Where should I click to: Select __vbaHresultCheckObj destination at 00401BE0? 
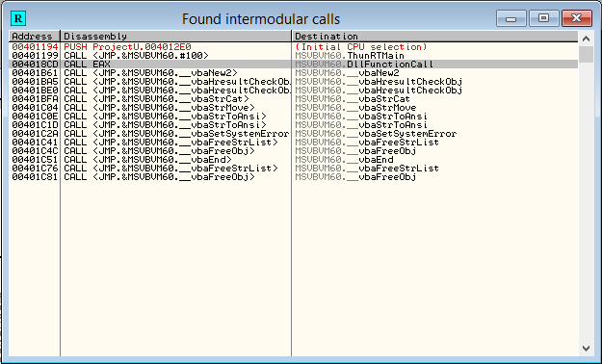(x=379, y=91)
